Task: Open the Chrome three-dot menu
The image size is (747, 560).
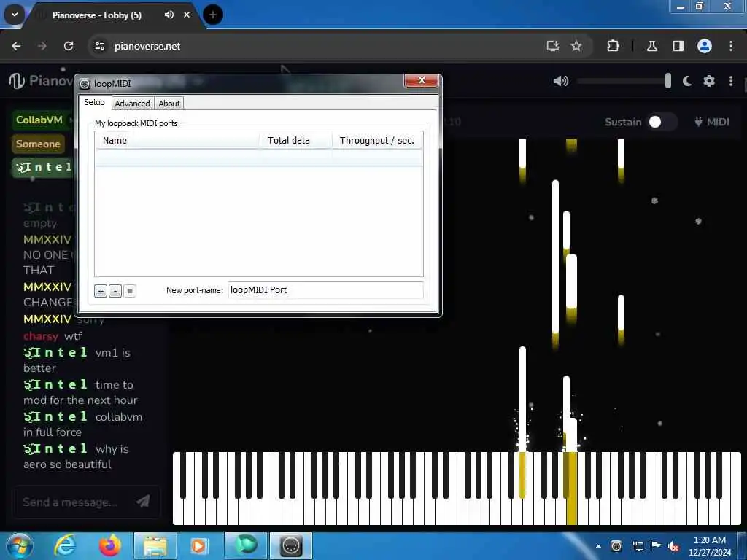Action: coord(731,46)
